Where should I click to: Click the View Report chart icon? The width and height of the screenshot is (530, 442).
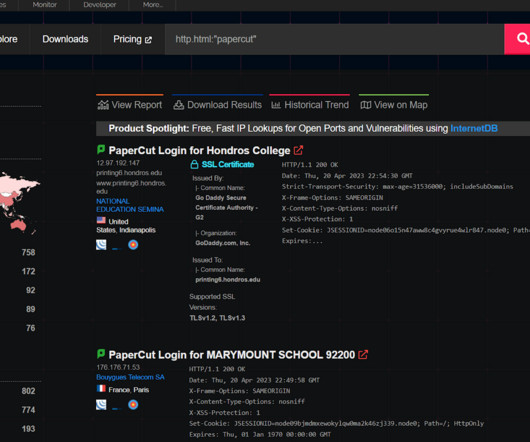tap(103, 105)
